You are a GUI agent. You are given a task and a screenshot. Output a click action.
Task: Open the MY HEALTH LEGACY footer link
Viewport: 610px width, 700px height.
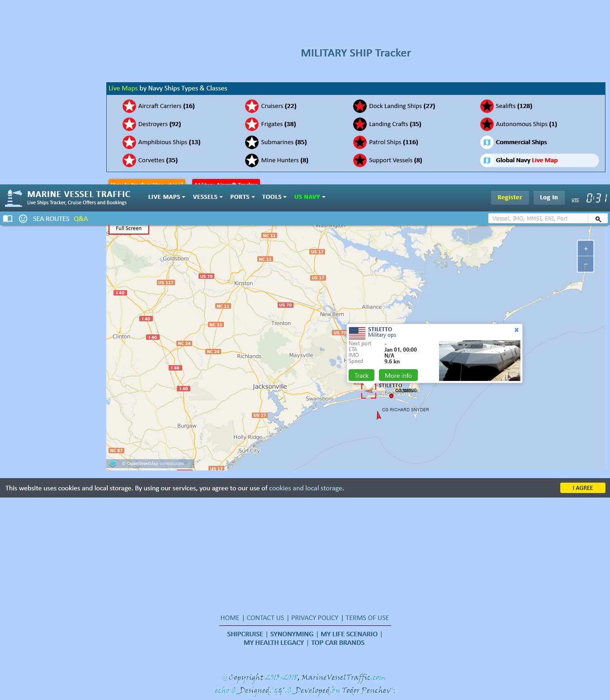tap(274, 643)
